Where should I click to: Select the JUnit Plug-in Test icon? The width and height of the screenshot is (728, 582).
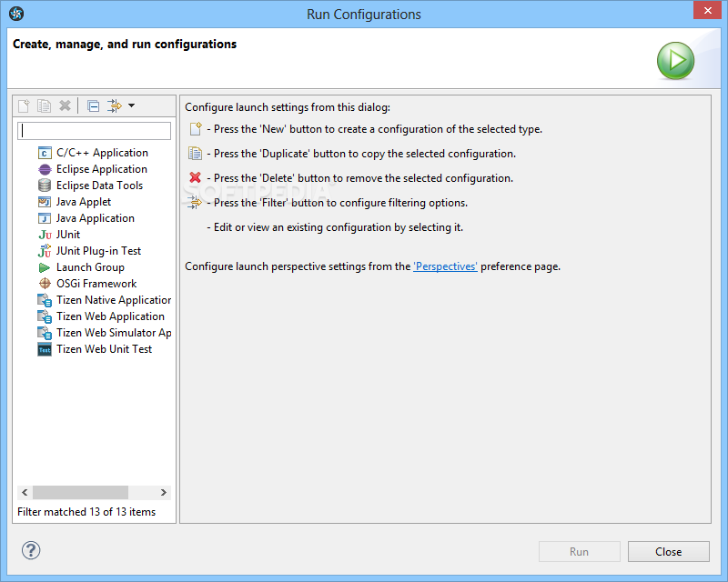(x=45, y=251)
